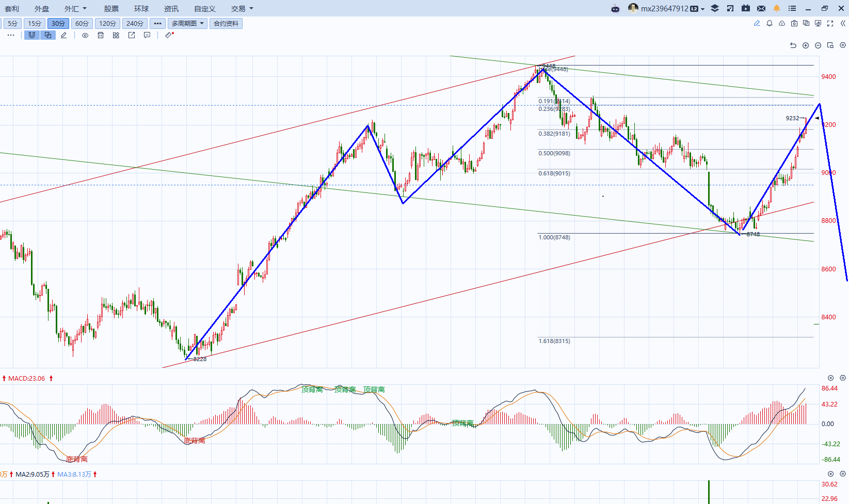Open the 股票 menu
849x504 pixels.
(111, 9)
